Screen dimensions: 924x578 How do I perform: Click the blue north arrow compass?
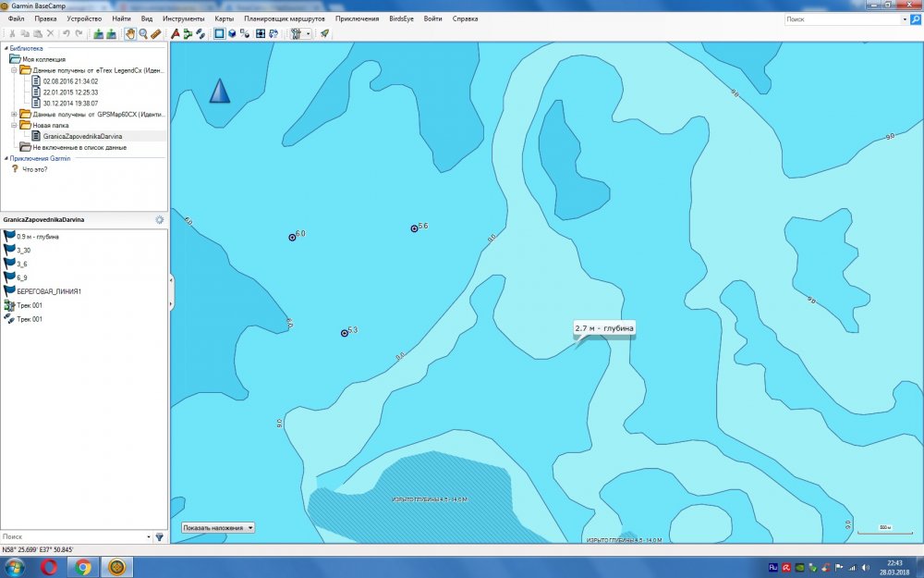pyautogui.click(x=219, y=91)
